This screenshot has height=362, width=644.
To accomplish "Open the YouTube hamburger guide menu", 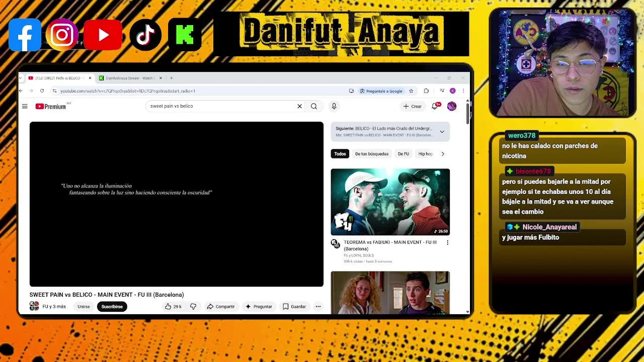I will (25, 106).
